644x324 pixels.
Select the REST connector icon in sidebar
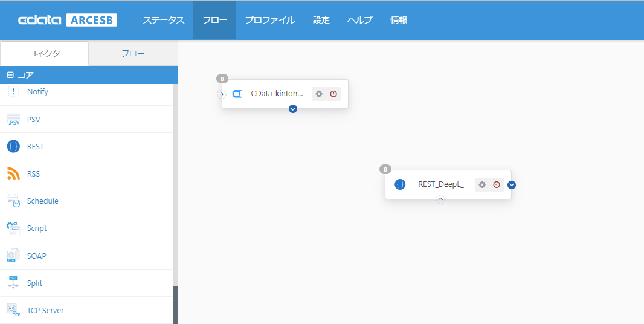(13, 146)
